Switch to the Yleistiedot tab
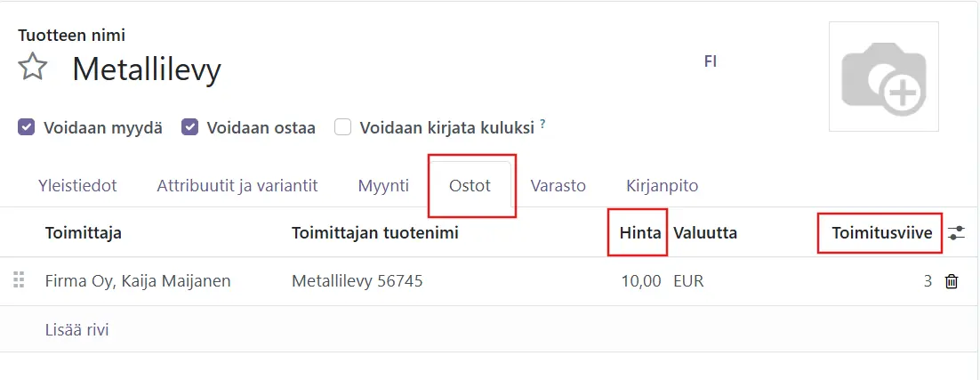 (x=77, y=186)
